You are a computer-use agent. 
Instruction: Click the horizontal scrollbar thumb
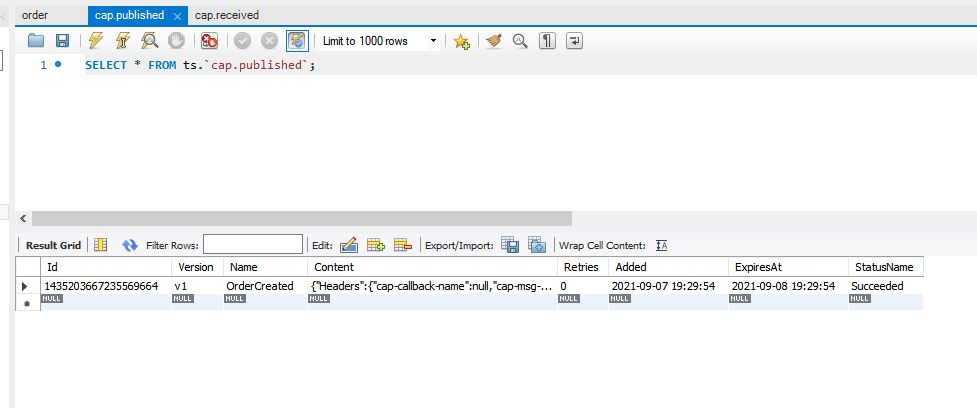pos(302,219)
